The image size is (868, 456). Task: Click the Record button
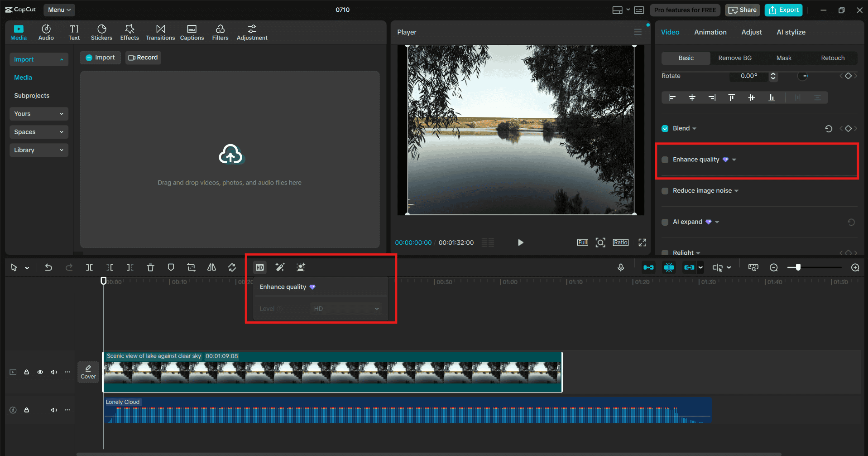click(x=143, y=58)
